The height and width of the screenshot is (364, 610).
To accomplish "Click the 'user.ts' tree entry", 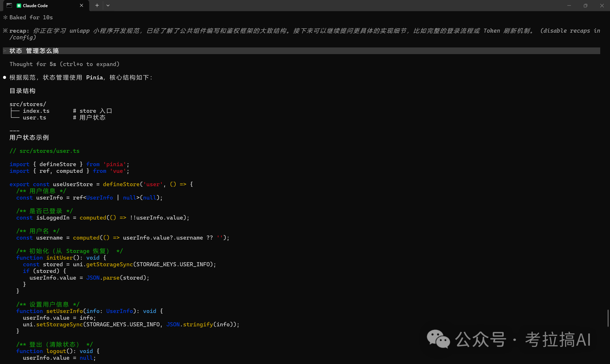I will (34, 118).
